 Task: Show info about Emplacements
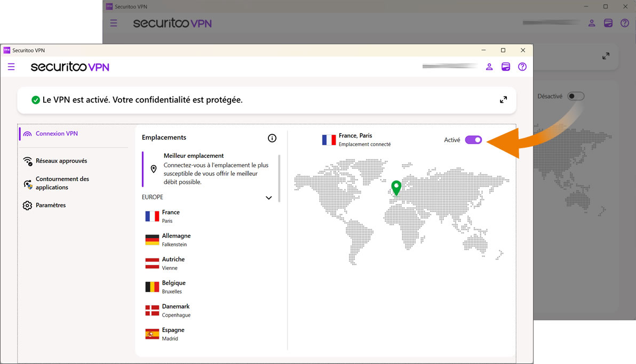pos(272,138)
